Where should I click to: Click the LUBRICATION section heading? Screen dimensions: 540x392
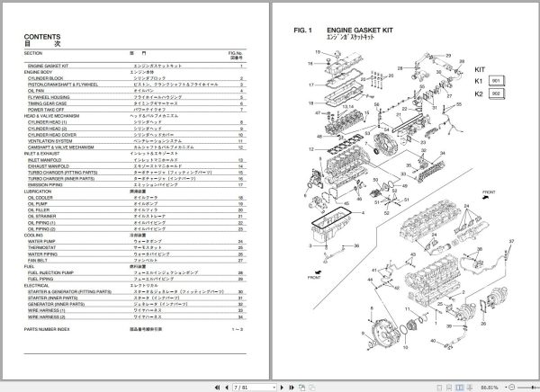tap(38, 192)
